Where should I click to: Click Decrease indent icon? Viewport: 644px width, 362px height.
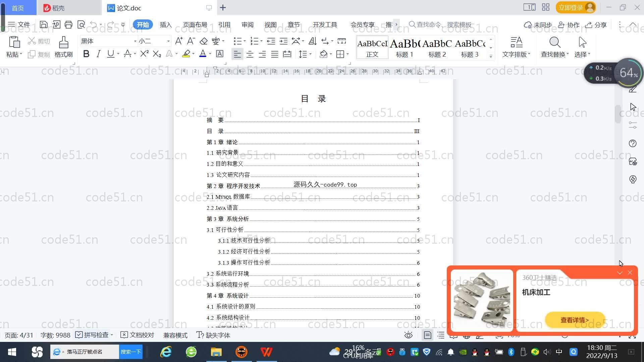click(271, 41)
